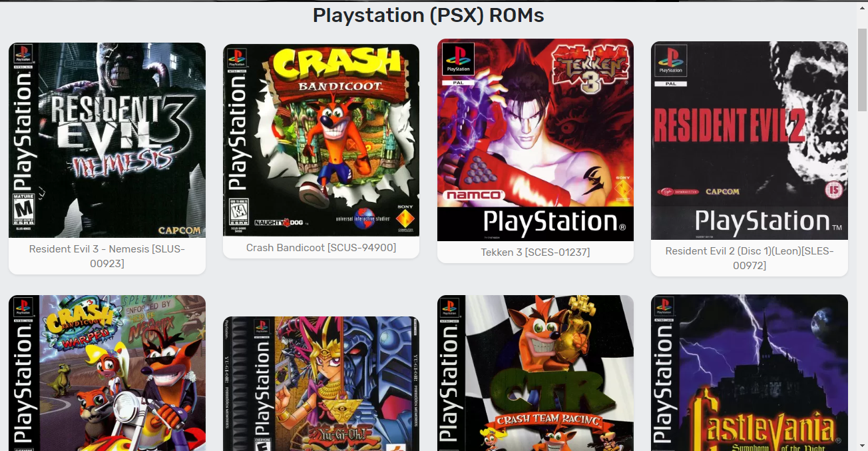Click the Playstation (PSX) ROMs heading
Image resolution: width=868 pixels, height=451 pixels.
coord(429,15)
